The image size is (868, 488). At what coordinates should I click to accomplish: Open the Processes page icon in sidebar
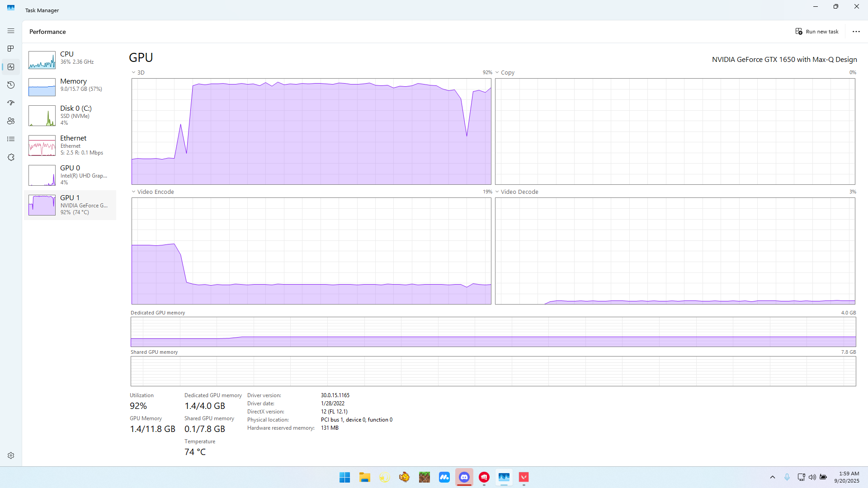coord(11,49)
